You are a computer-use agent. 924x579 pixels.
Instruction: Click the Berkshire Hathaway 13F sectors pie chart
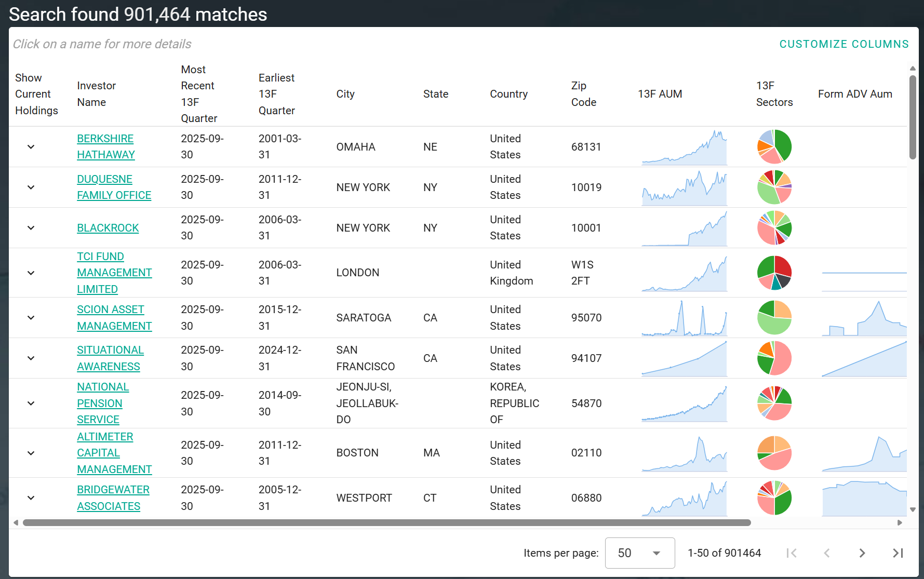point(774,147)
